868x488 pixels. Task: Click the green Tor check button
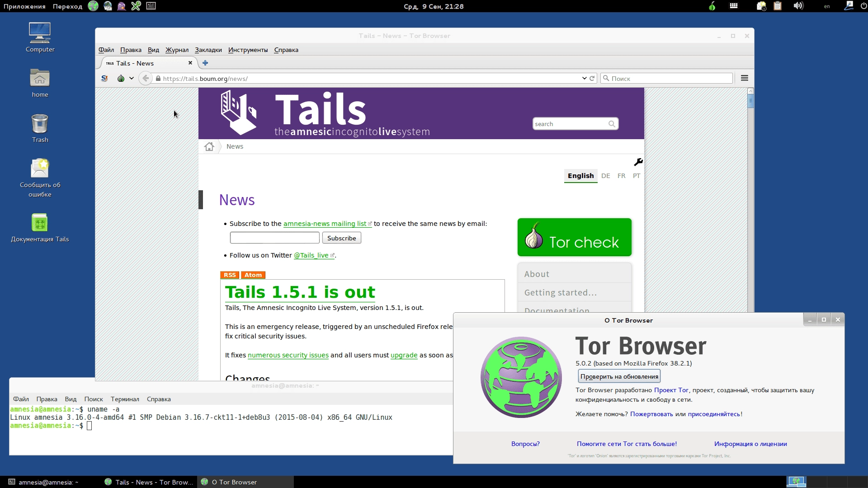(x=574, y=237)
